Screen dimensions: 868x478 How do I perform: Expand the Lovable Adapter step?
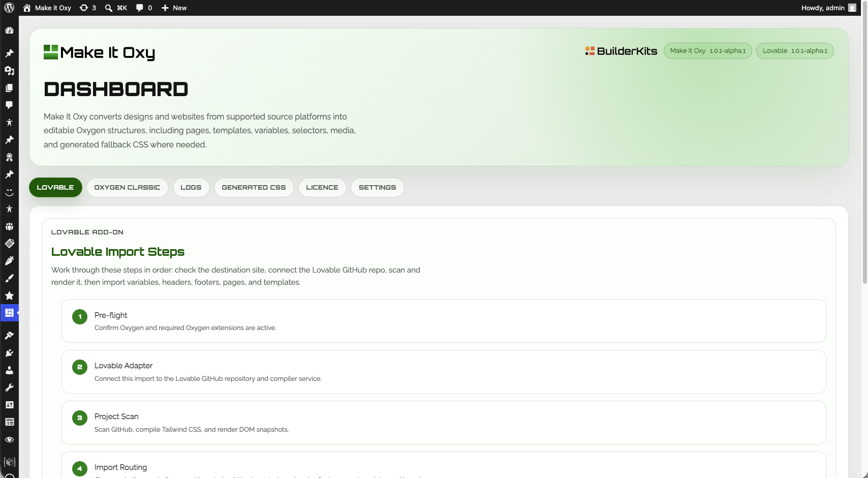tap(444, 372)
